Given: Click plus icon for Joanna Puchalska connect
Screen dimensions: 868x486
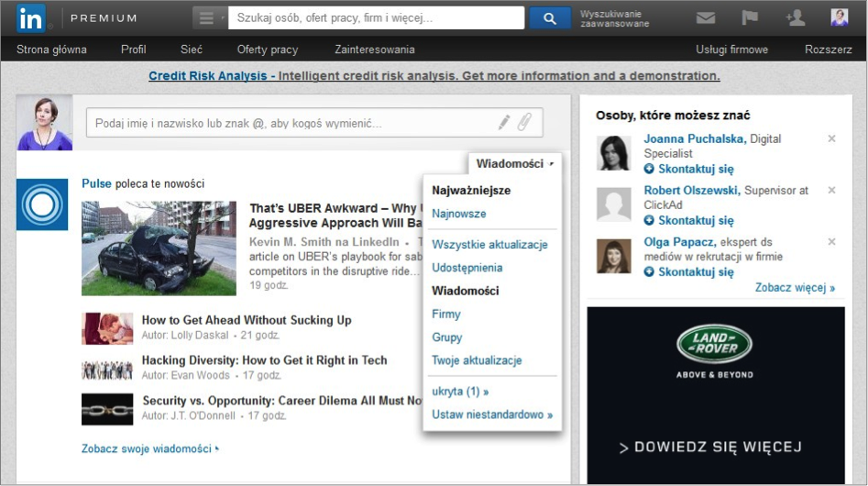Looking at the screenshot, I should point(649,169).
